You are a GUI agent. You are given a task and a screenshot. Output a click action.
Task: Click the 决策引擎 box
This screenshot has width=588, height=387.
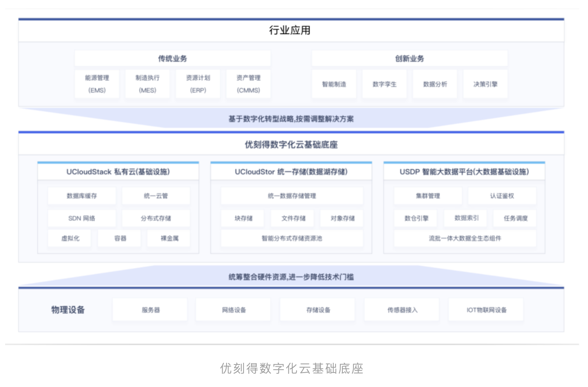[485, 84]
